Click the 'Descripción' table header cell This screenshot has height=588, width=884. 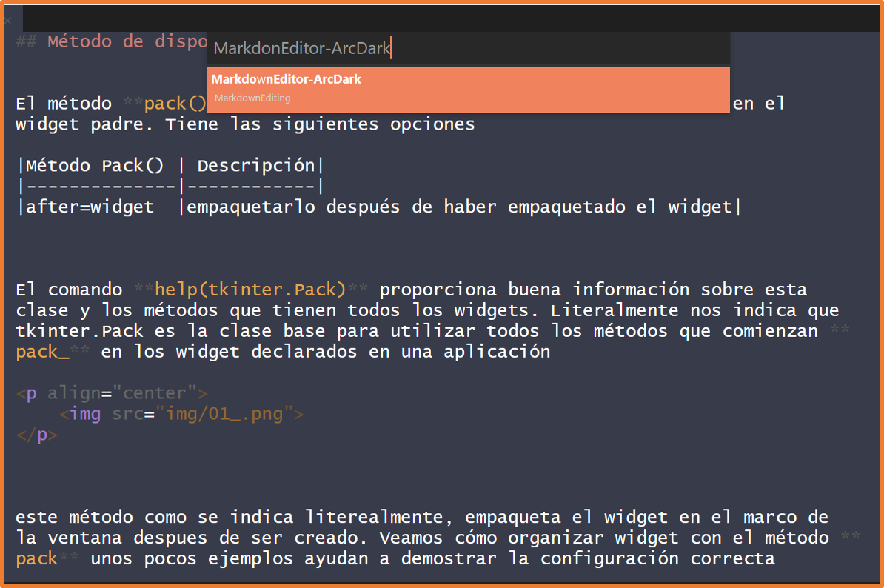[255, 166]
